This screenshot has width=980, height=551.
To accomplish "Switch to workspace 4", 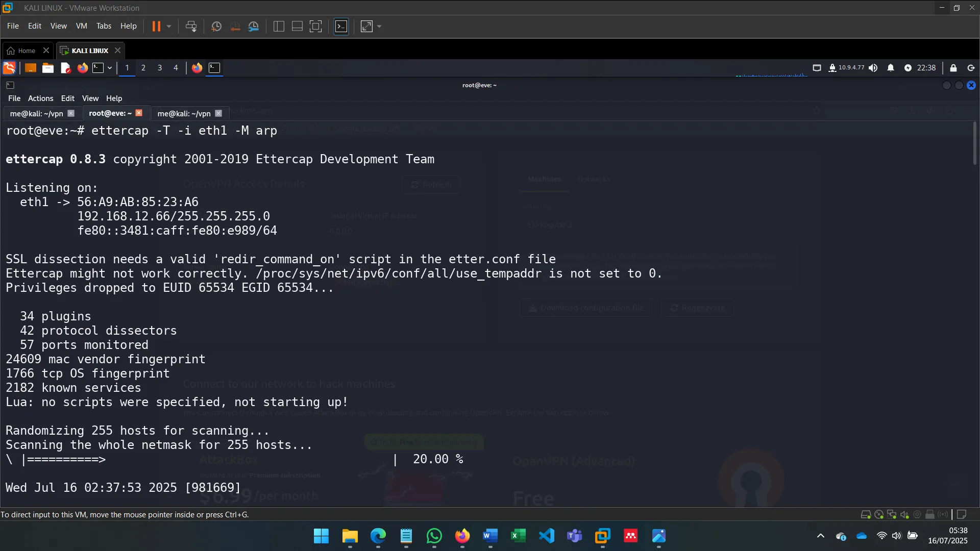I will [x=176, y=68].
